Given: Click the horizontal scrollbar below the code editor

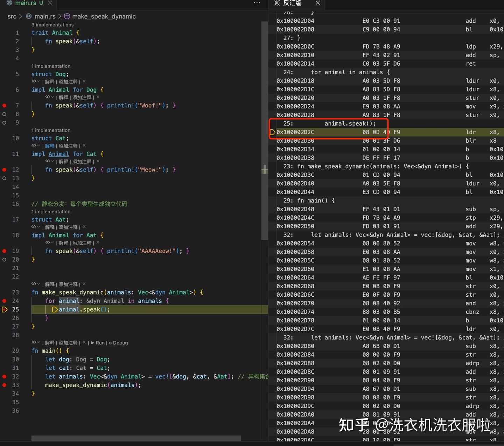Looking at the screenshot, I should coord(136,438).
